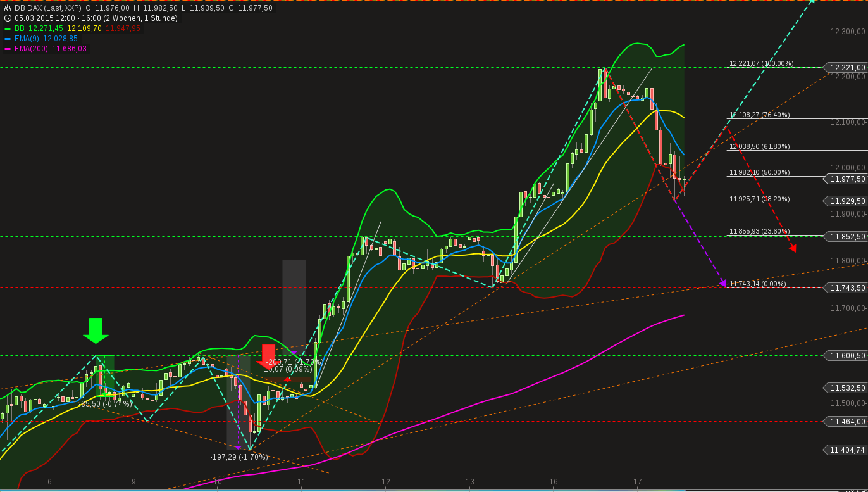
Task: Click the 11.700,00 price axis label
Action: tap(847, 308)
